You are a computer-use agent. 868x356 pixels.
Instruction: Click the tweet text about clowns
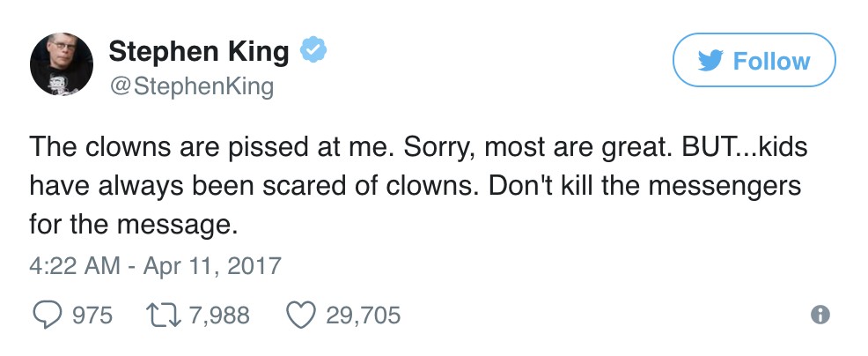point(417,185)
